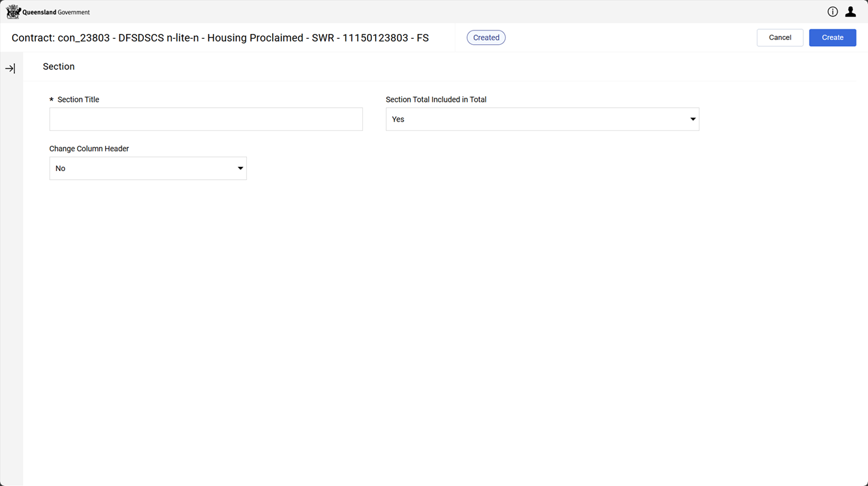The image size is (868, 486).
Task: Click the required asterisk beside Section Title
Action: point(52,100)
